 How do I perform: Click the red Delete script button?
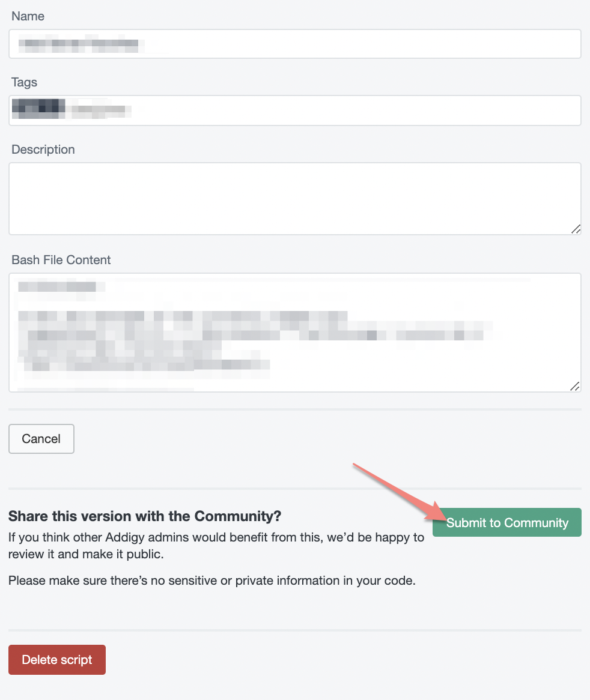click(x=56, y=659)
